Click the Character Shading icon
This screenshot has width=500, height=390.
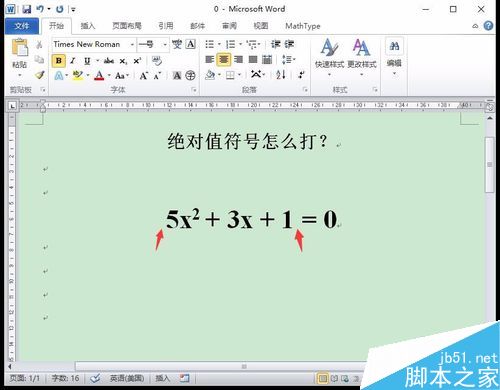[177, 76]
